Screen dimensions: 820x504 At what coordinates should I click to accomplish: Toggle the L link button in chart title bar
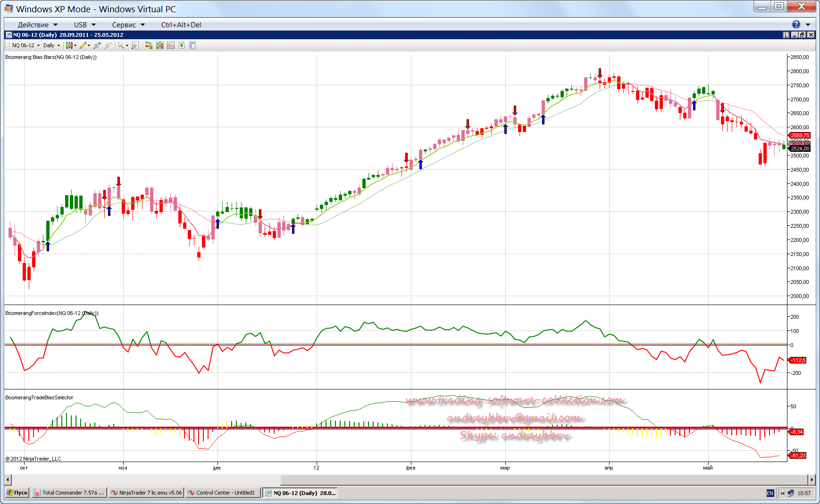786,35
